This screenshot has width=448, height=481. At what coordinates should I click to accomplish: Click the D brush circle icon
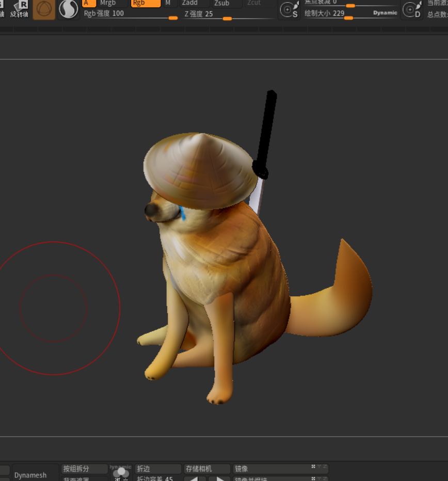[411, 10]
